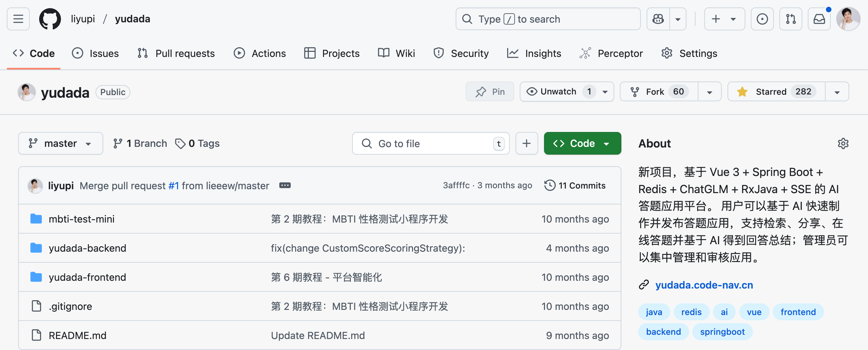Open the star lists dropdown arrow
The height and width of the screenshot is (350, 868).
pyautogui.click(x=837, y=92)
